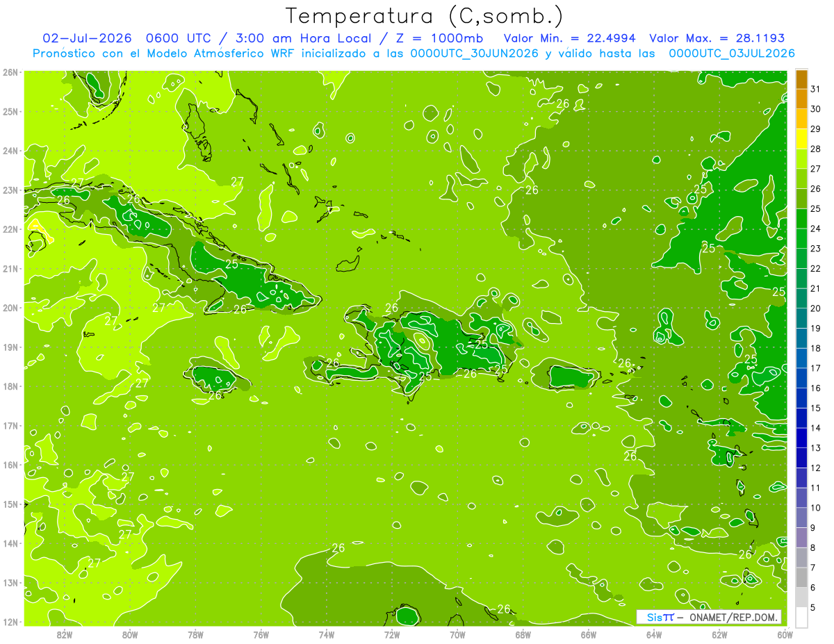This screenshot has height=644, width=834.
Task: Click the color scale label '29'
Action: [x=815, y=129]
